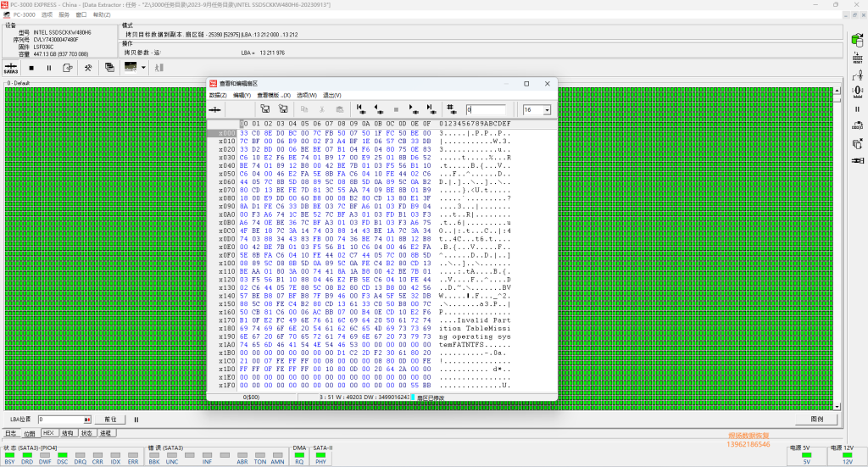Image resolution: width=868 pixels, height=467 pixels.
Task: Open the 查看模板 menu in sector editor
Action: coord(274,95)
